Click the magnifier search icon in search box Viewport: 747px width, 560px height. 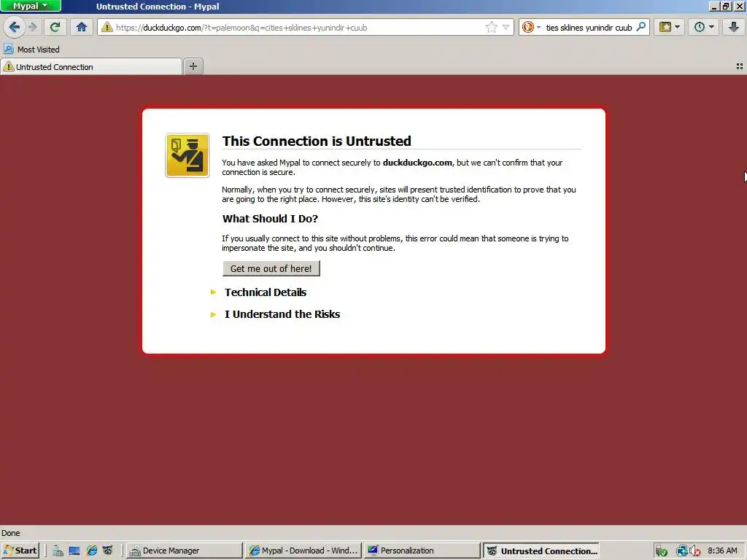click(641, 27)
